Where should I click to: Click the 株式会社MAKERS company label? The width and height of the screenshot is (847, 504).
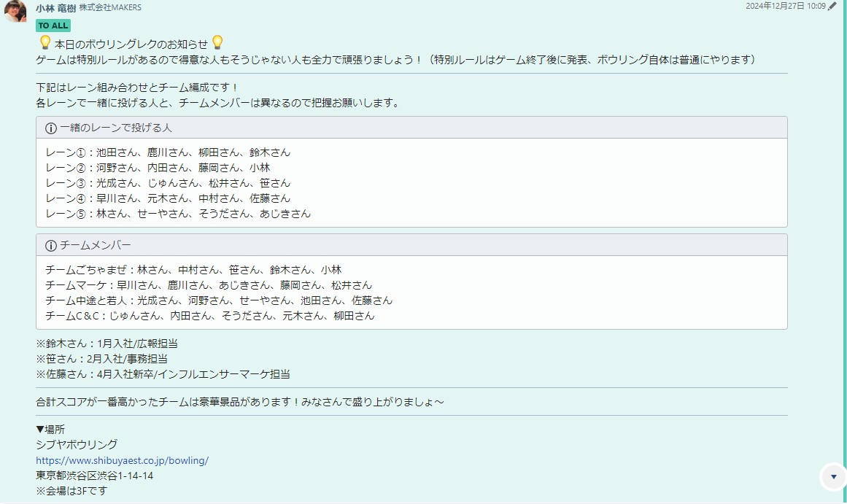(x=110, y=7)
